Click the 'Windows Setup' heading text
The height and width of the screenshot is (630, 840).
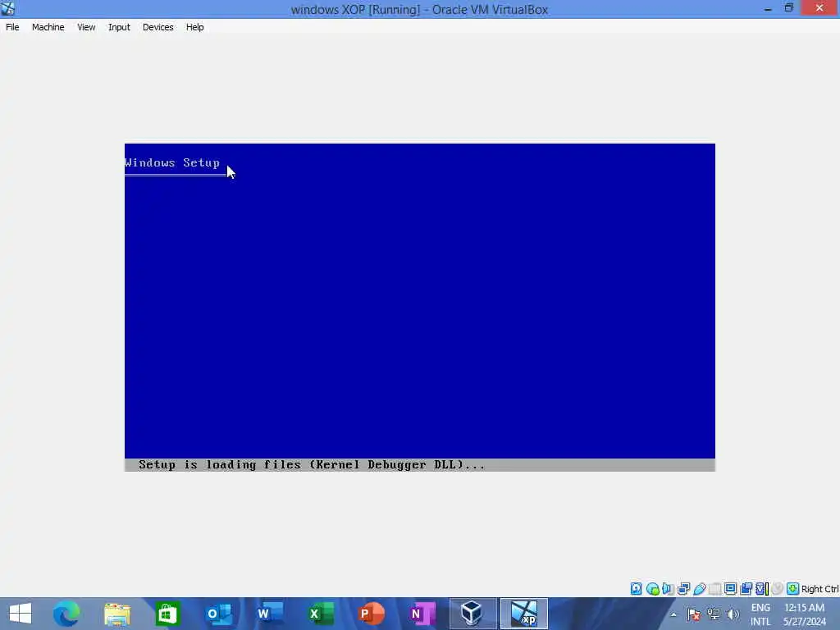pos(172,162)
